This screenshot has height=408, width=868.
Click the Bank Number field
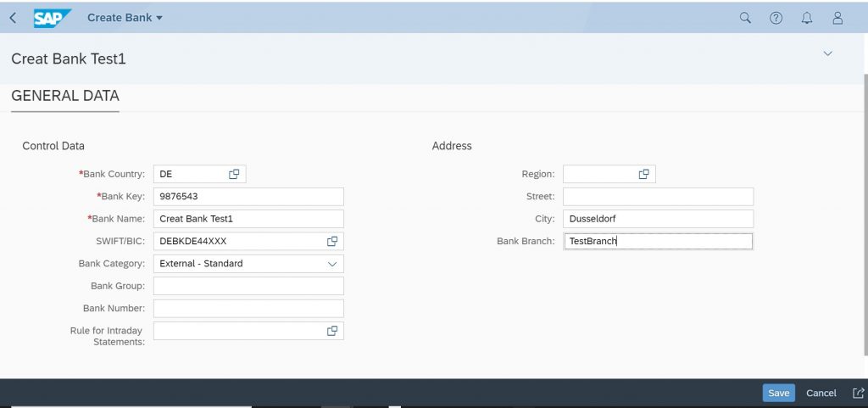pyautogui.click(x=248, y=309)
